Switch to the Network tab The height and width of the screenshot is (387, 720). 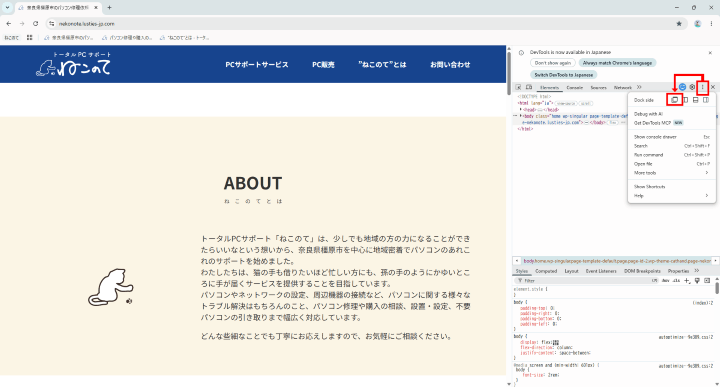(623, 87)
